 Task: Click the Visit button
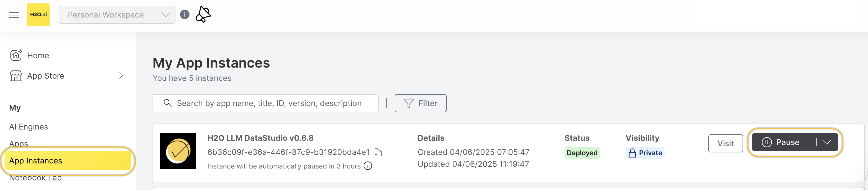(726, 143)
